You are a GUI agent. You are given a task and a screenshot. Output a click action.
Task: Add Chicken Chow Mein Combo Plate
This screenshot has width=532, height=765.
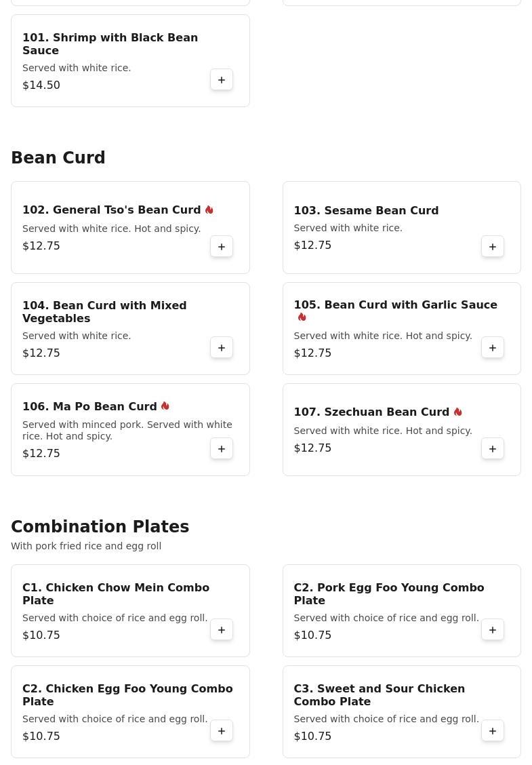tap(222, 630)
